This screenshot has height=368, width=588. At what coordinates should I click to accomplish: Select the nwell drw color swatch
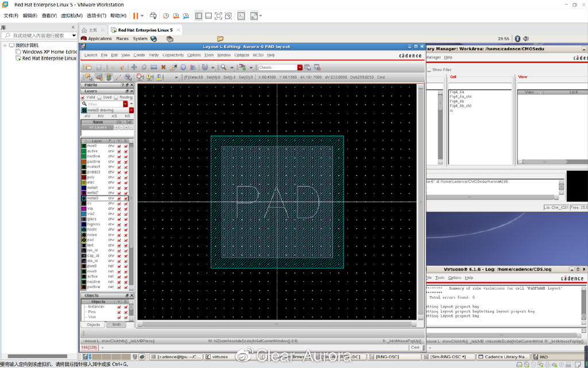coord(84,145)
